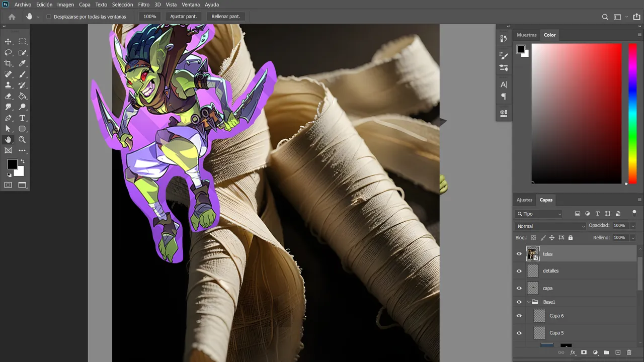Viewport: 644px width, 362px height.
Task: Toggle Quick Mask mode
Action: tap(8, 185)
